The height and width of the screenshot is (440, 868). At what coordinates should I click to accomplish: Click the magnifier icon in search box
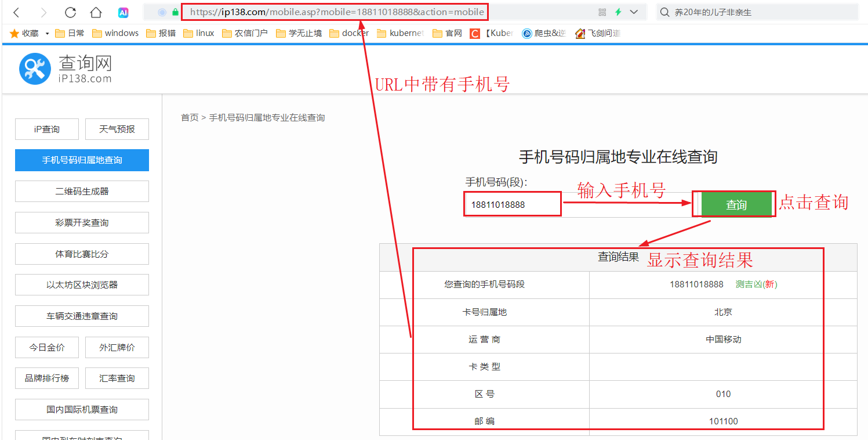point(664,12)
